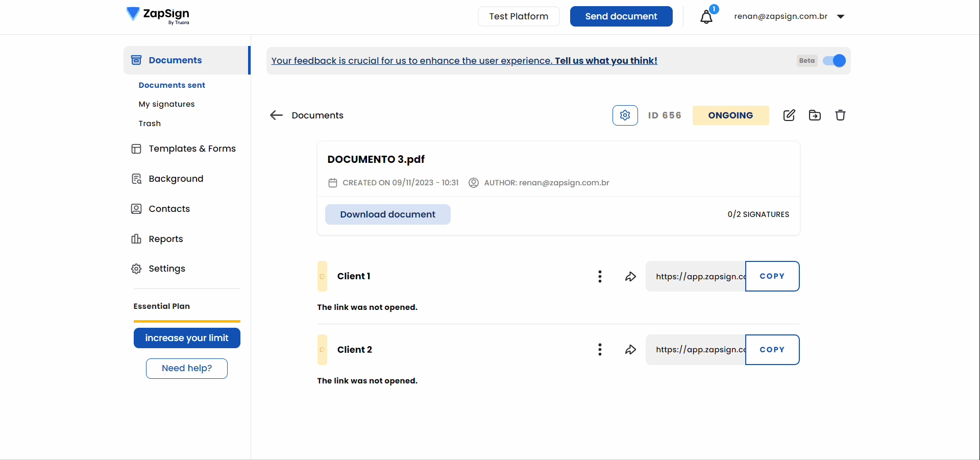Click share arrow for Client 2

pos(630,350)
